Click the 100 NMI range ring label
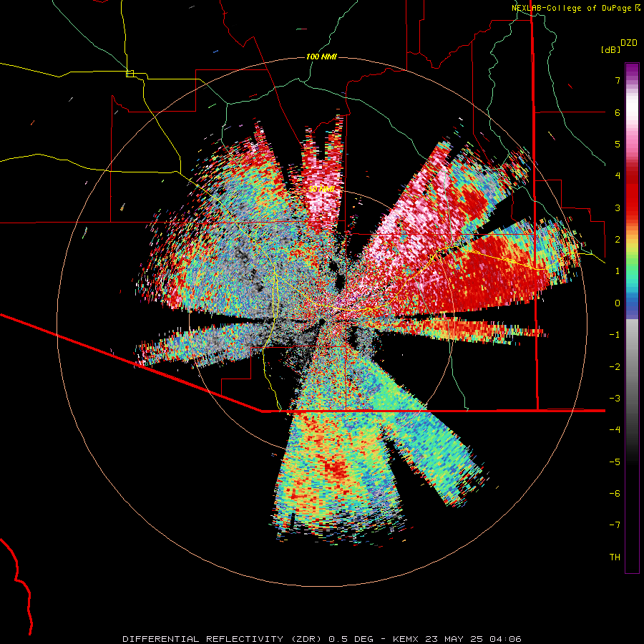This screenshot has width=644, height=644. 321,57
